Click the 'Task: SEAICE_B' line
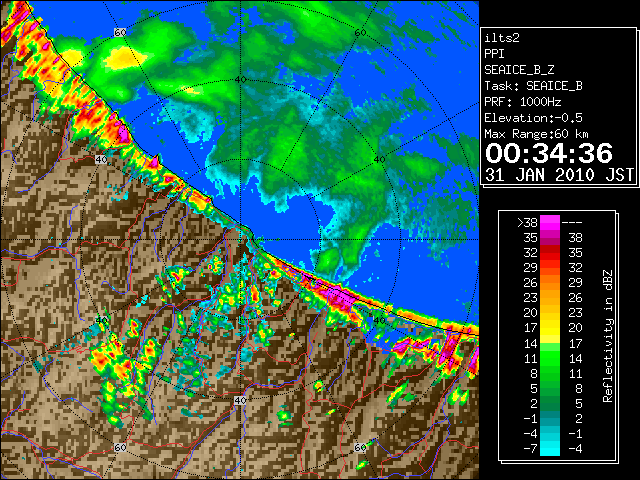The width and height of the screenshot is (640, 480). [533, 86]
